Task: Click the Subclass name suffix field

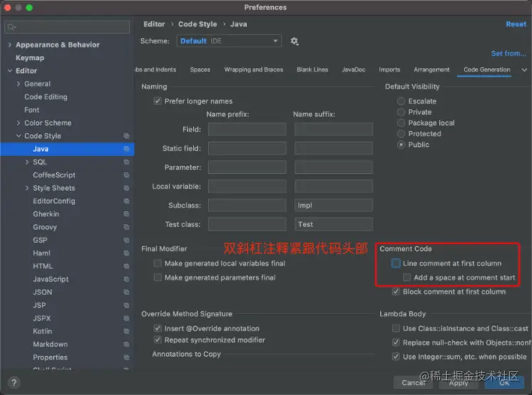Action: [x=333, y=205]
